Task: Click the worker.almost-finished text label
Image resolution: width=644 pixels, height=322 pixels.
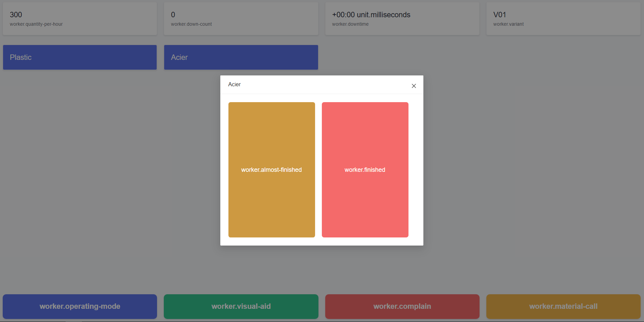Action: 271,170
